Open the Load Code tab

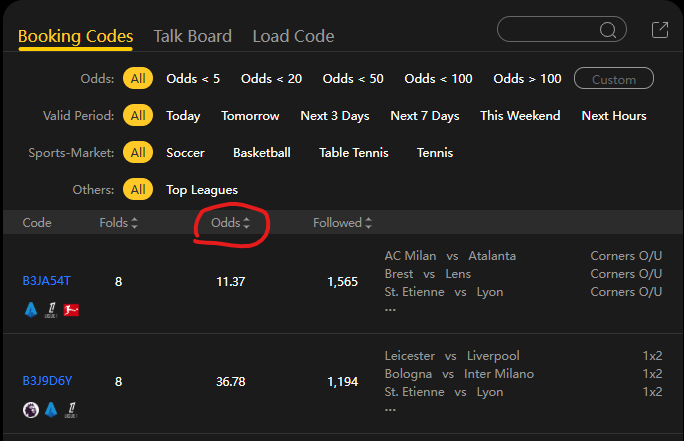pyautogui.click(x=293, y=36)
